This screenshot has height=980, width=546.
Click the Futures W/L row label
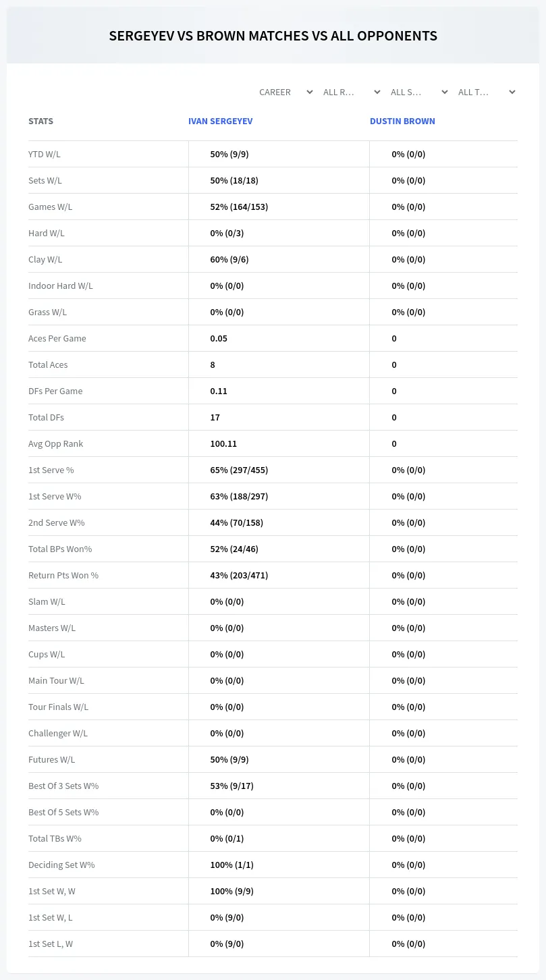(x=52, y=759)
